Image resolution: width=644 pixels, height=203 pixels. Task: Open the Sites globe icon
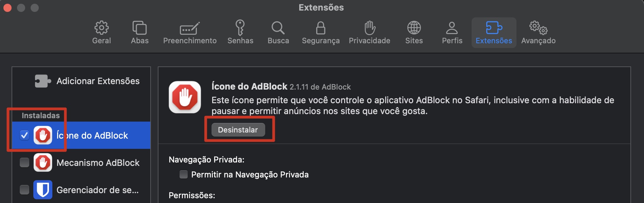click(x=413, y=32)
